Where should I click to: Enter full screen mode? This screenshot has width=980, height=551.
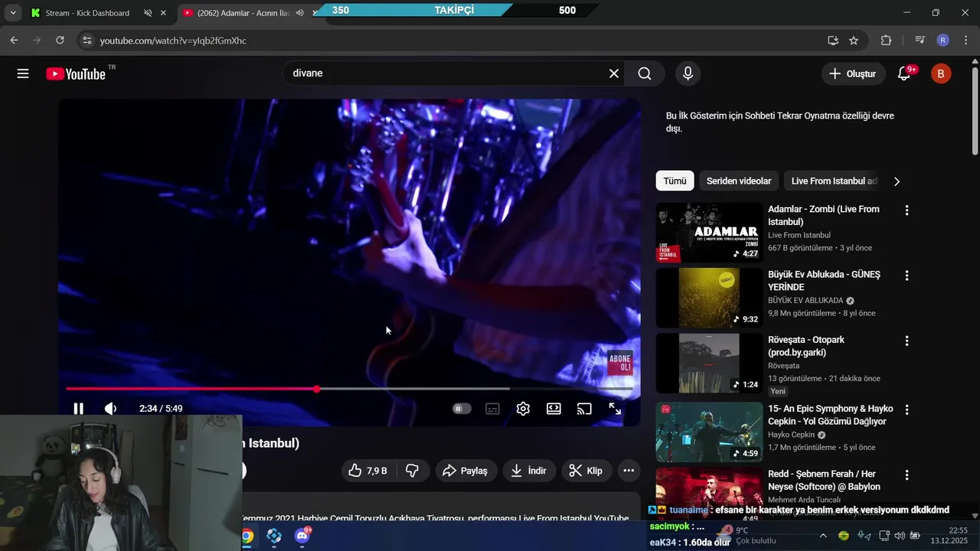pos(615,409)
